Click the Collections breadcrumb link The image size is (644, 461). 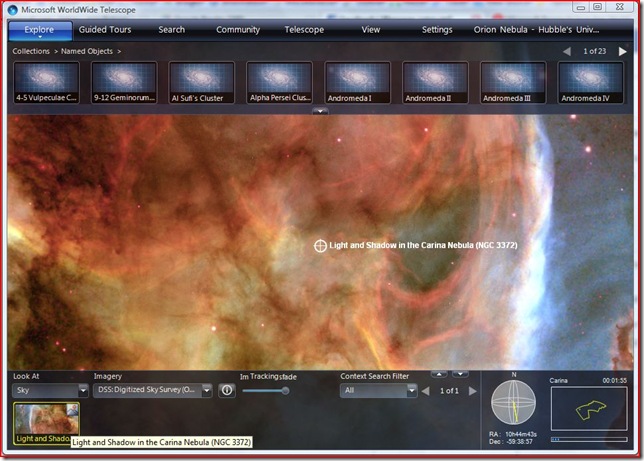(x=31, y=50)
